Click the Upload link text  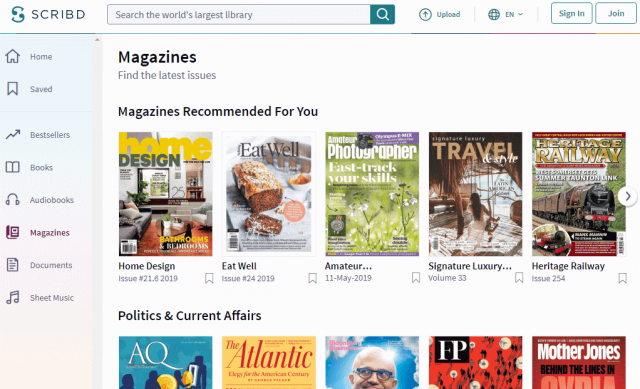448,14
